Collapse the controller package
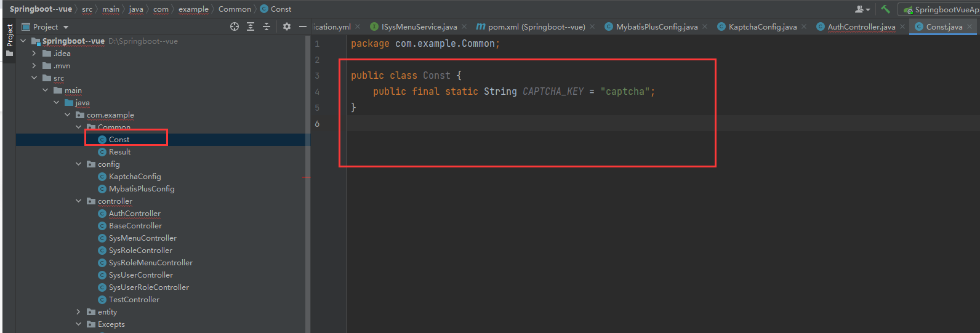 coord(79,201)
